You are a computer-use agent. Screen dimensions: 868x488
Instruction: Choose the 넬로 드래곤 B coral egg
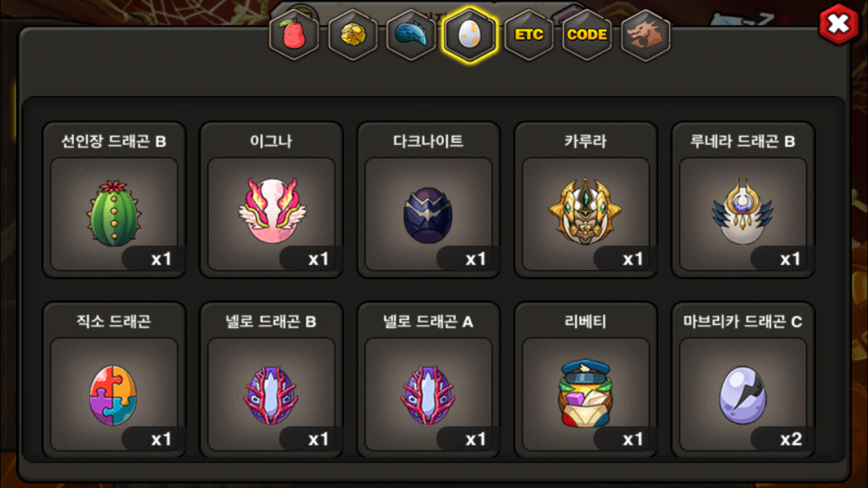coord(271,380)
